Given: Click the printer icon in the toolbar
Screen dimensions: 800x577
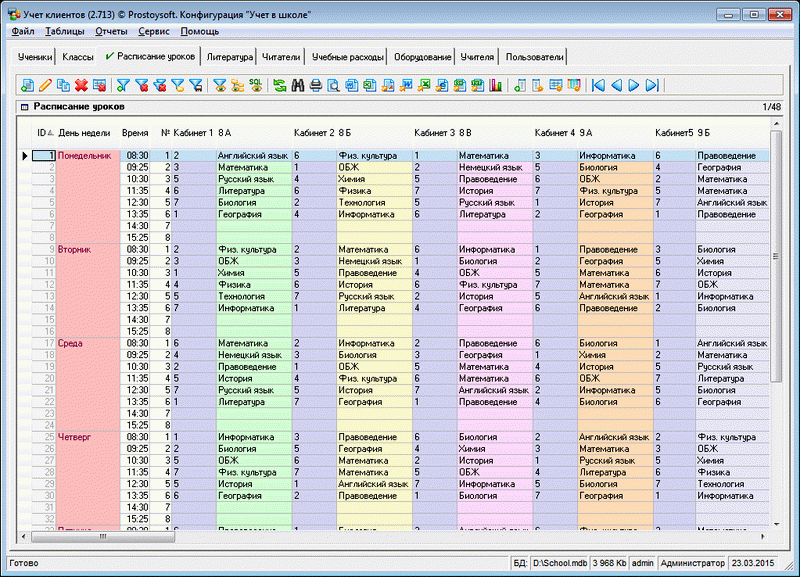Looking at the screenshot, I should (x=315, y=86).
